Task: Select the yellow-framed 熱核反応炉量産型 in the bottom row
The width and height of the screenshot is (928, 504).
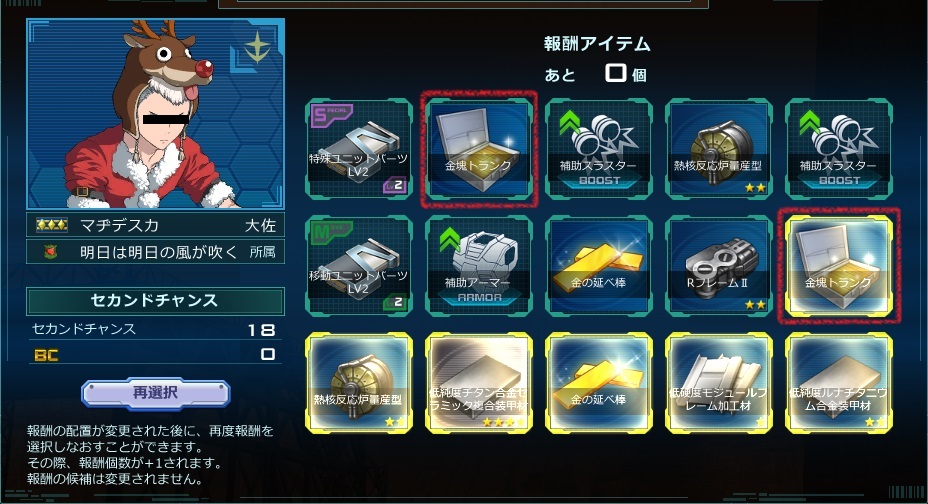Action: [x=359, y=383]
